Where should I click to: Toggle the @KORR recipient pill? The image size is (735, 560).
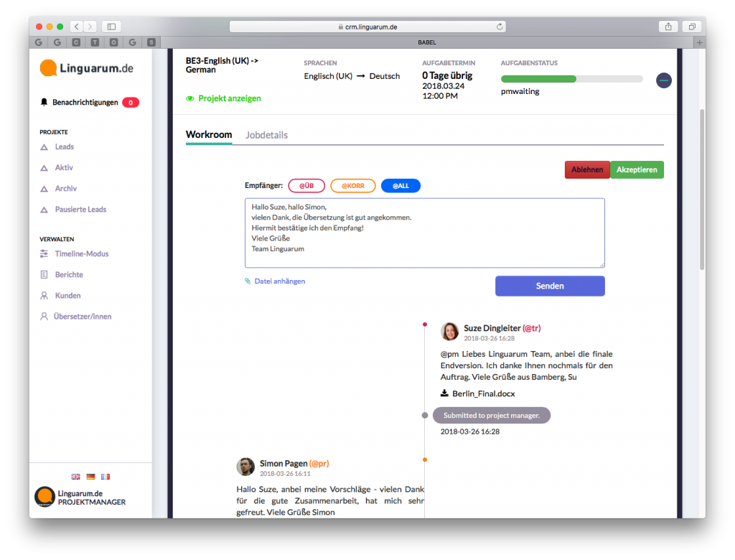353,186
